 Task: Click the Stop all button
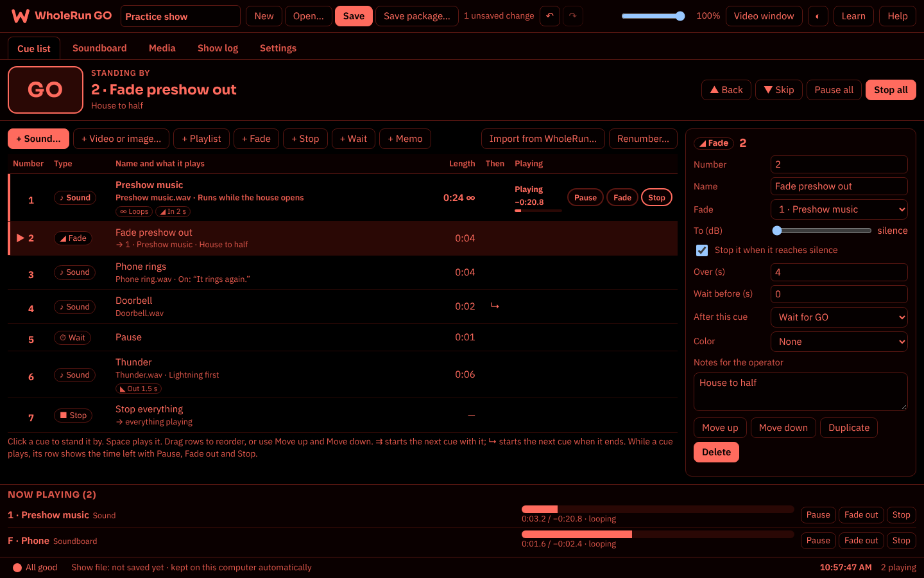pyautogui.click(x=891, y=90)
